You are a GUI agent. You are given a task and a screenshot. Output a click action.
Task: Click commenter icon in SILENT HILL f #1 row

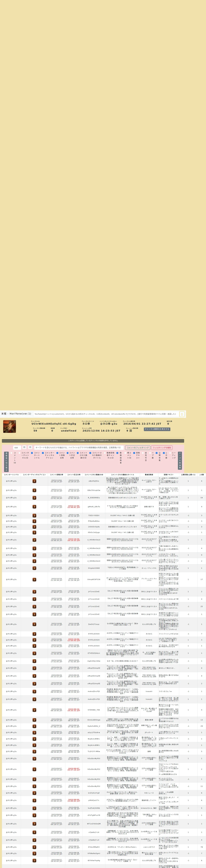[34, 532]
